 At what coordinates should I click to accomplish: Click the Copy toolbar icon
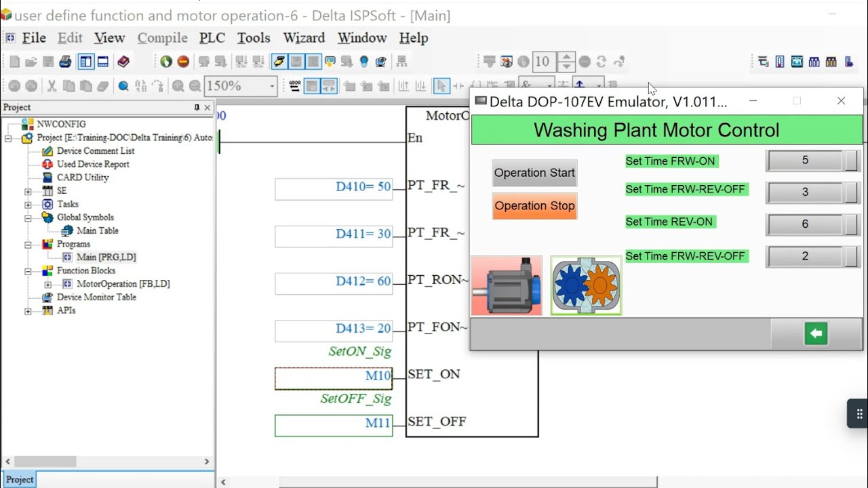[68, 86]
